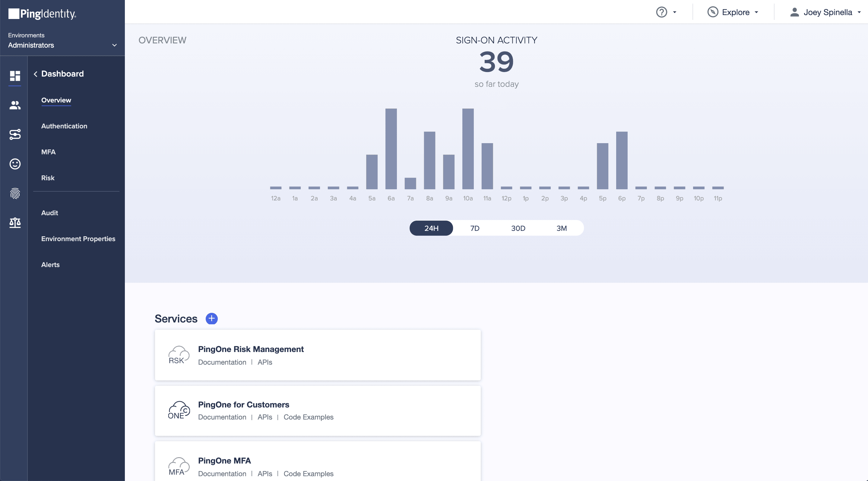Add a service with plus icon
The width and height of the screenshot is (868, 481).
[212, 319]
